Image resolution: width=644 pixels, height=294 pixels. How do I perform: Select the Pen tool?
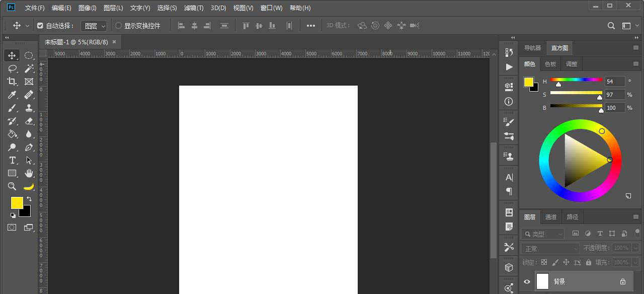(29, 147)
